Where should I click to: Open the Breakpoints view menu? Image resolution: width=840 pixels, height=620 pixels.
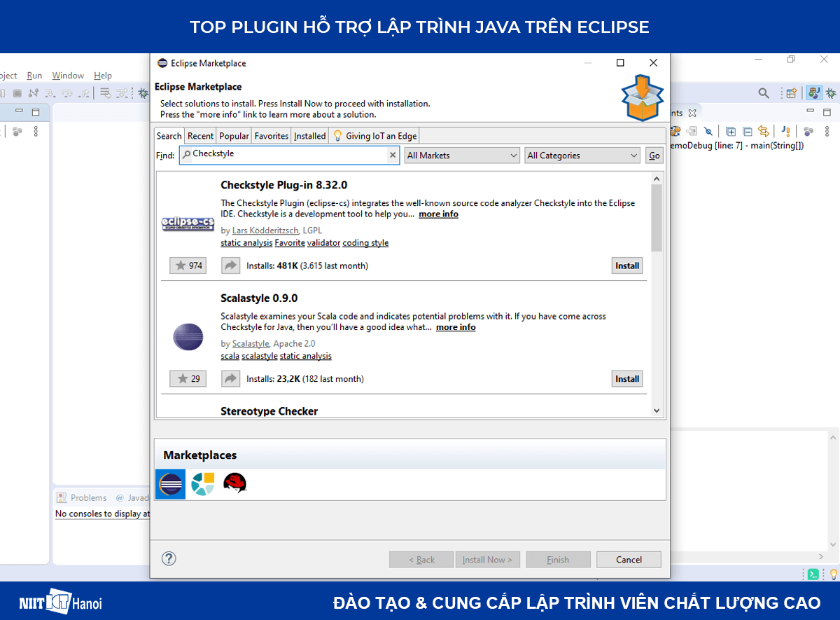[828, 131]
